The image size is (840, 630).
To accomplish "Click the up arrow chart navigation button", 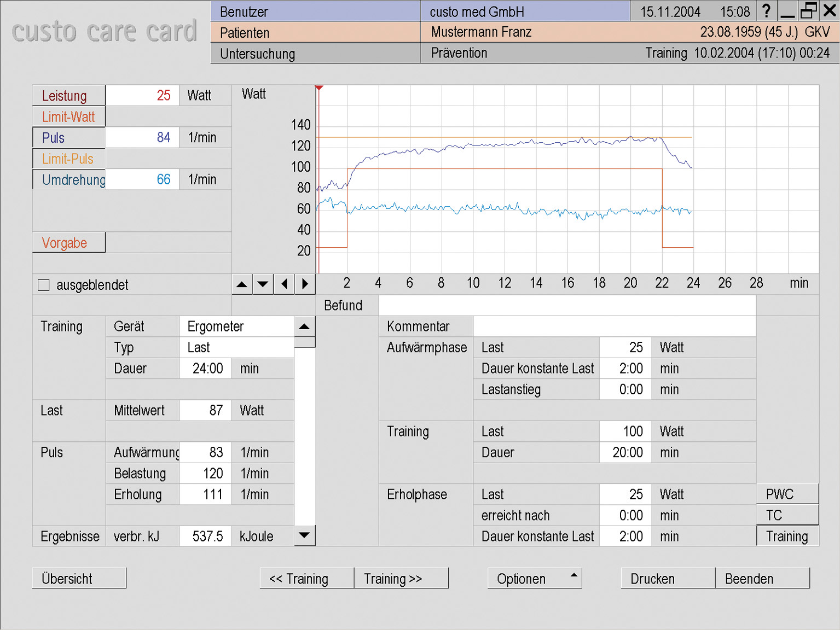I will [242, 284].
